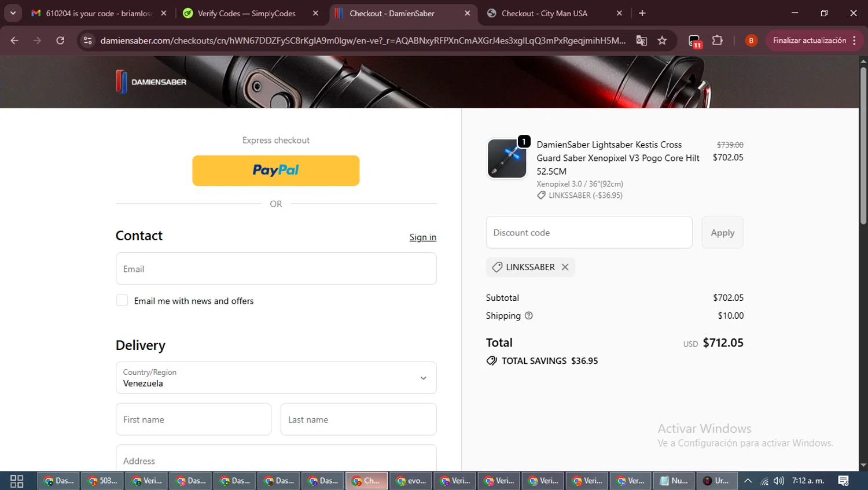Open the Extensions puzzle menu
Image resolution: width=868 pixels, height=490 pixels.
718,40
